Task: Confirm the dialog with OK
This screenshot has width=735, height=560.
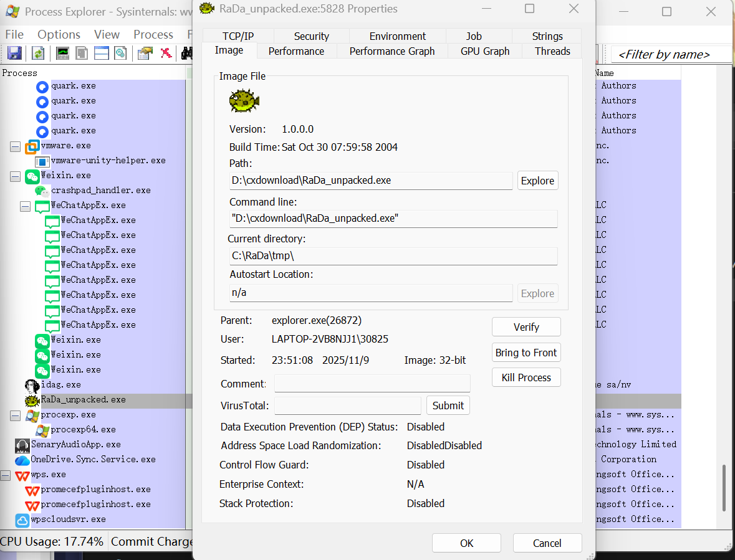Action: click(x=466, y=543)
